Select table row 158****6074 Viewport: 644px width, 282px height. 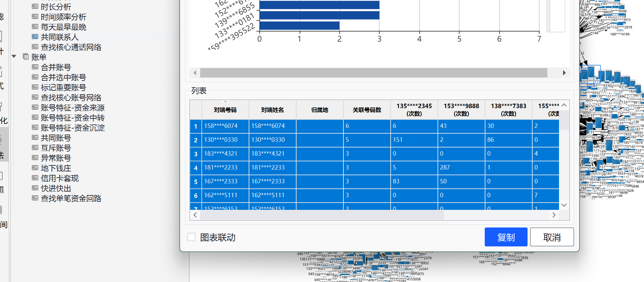coord(374,126)
